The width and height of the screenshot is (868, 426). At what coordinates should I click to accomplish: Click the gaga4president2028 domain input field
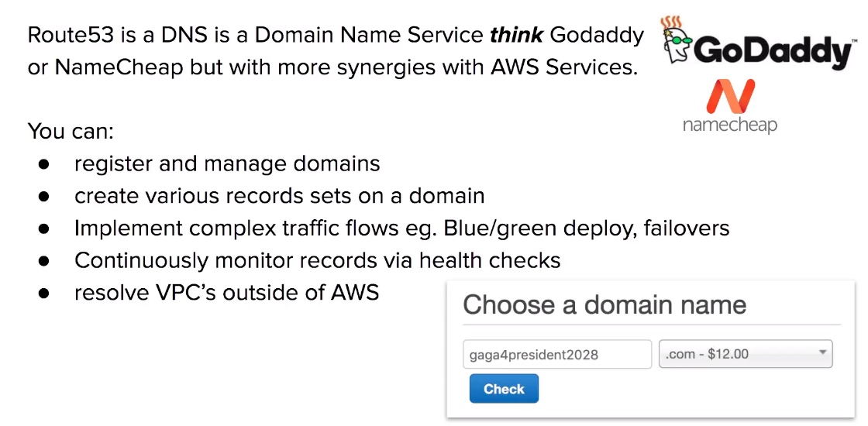pos(557,354)
